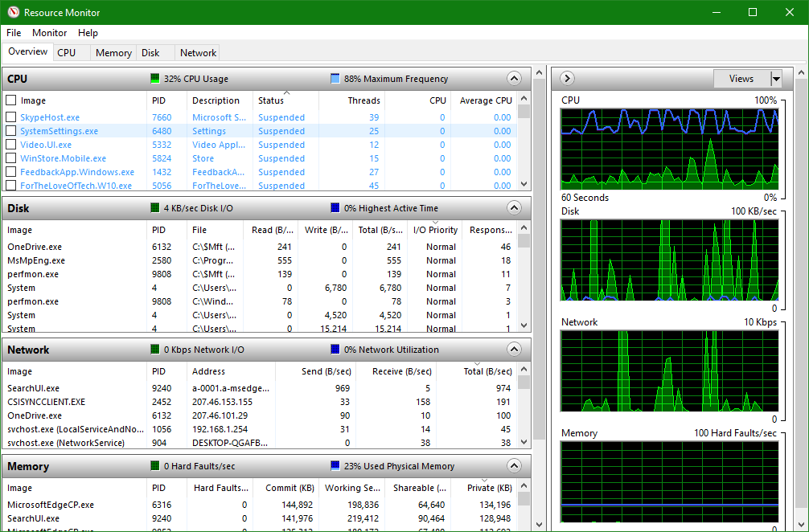Click the Resource Monitor app icon in title bar
Screen dimensions: 809x532
12,12
